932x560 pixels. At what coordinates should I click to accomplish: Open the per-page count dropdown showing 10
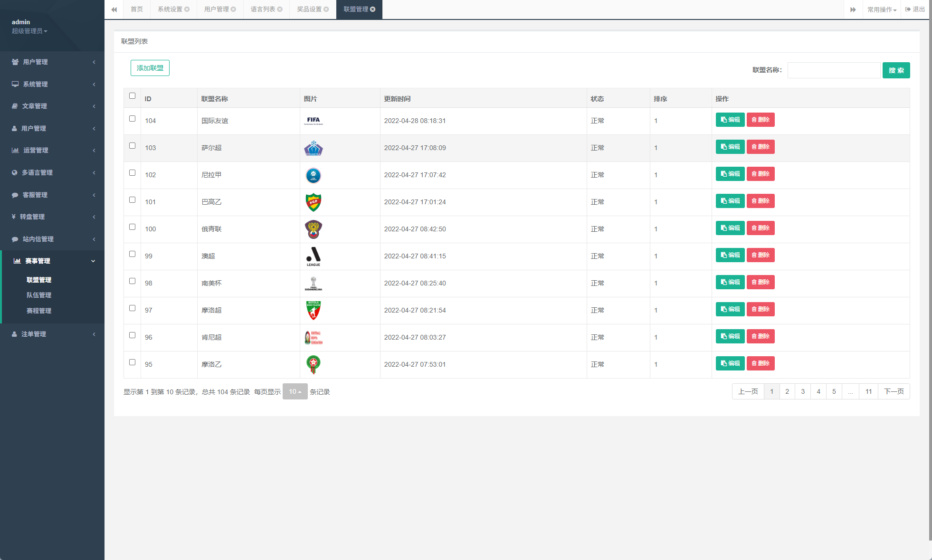click(x=295, y=392)
